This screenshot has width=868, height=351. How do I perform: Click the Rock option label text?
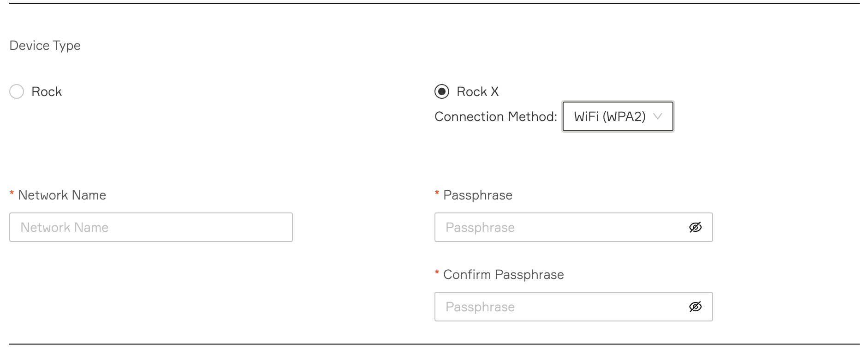pos(47,91)
